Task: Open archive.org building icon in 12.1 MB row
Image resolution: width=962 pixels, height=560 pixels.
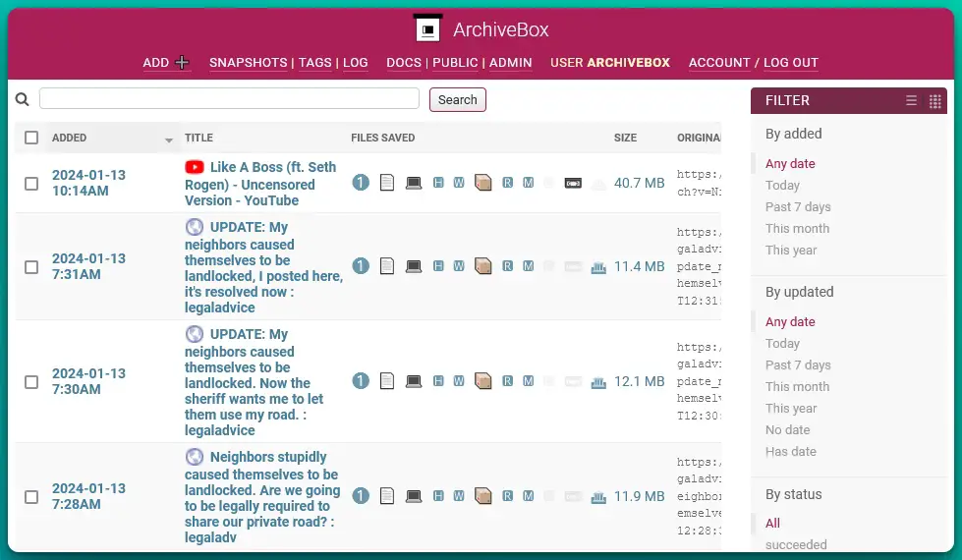Action: pyautogui.click(x=598, y=382)
